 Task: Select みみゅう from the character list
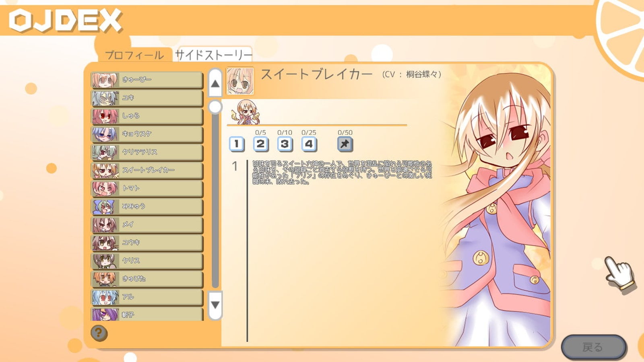point(147,206)
